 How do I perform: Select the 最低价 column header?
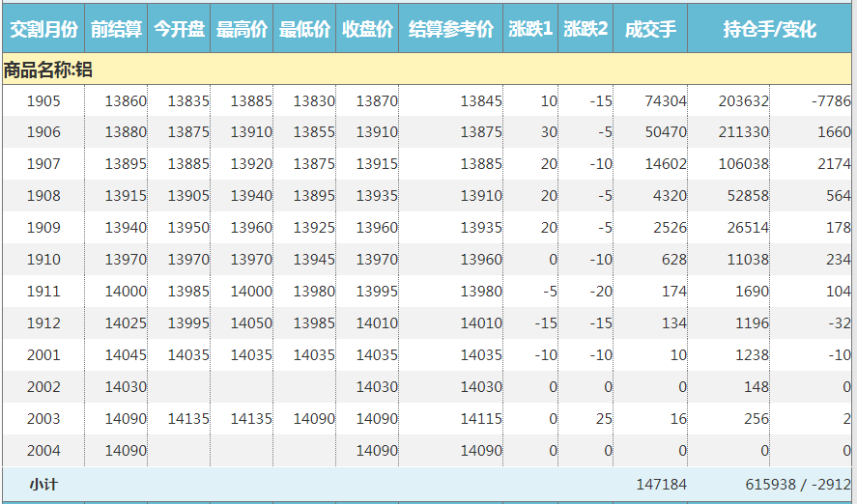click(x=304, y=30)
